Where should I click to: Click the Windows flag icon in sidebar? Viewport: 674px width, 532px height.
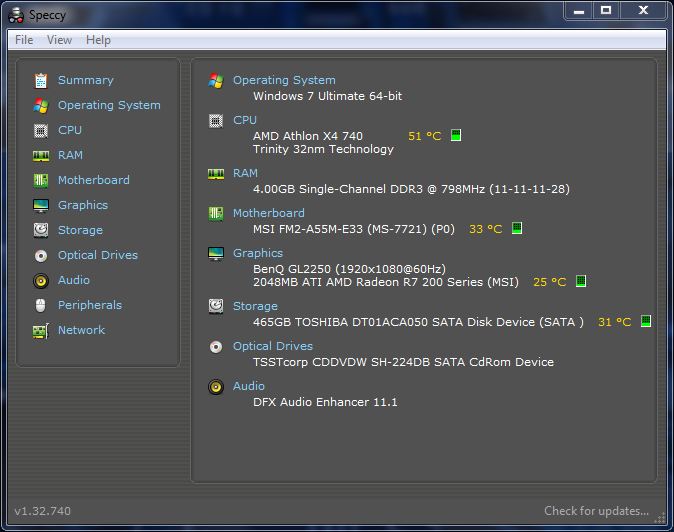coord(41,106)
